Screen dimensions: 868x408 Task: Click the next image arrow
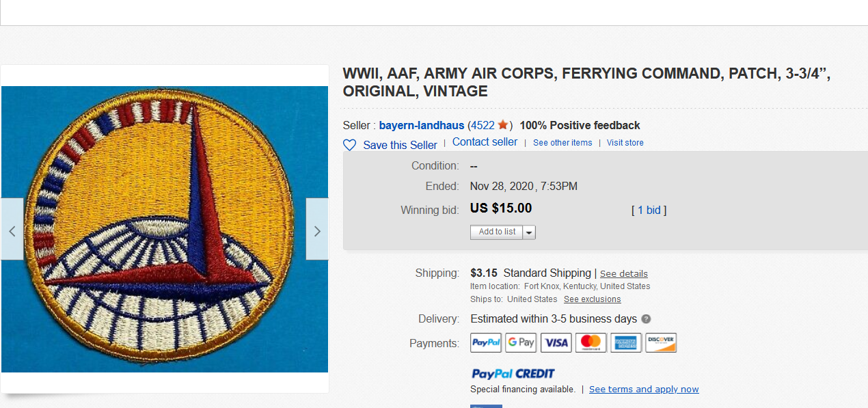pos(317,230)
